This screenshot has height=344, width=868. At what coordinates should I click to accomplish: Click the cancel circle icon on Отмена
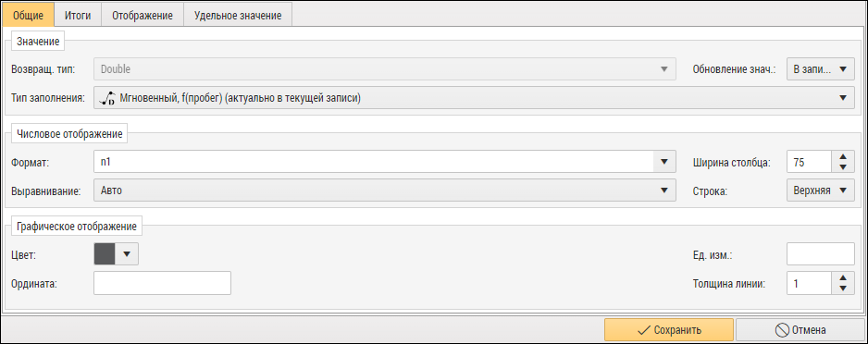[781, 330]
